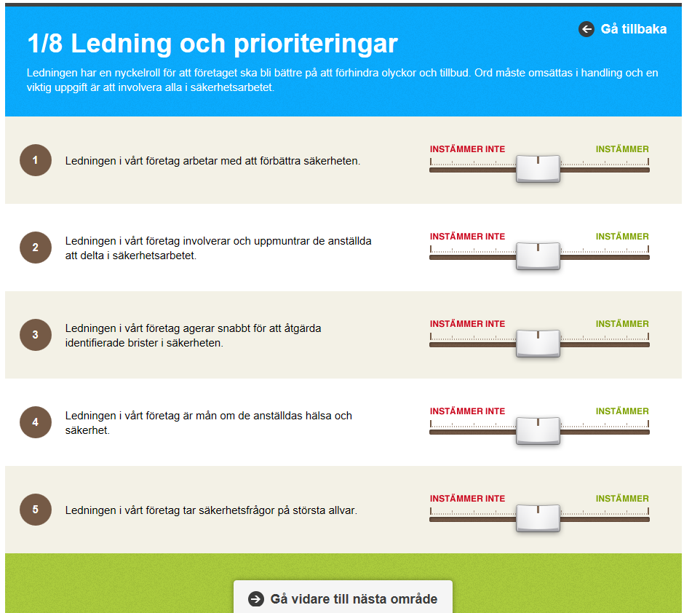This screenshot has width=700, height=613.
Task: Click slider handle for question 5
Action: pyautogui.click(x=538, y=518)
